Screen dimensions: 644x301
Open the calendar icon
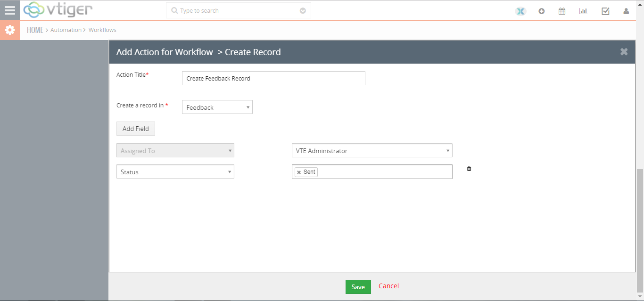pos(562,11)
